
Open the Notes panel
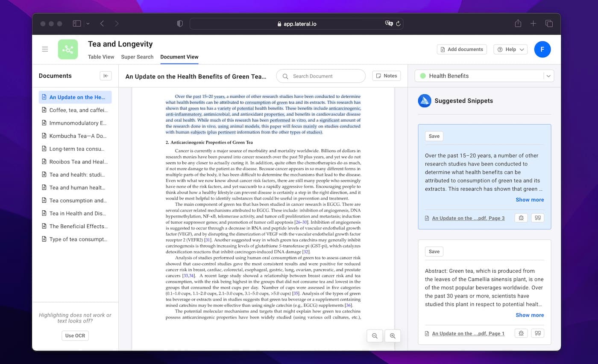(x=387, y=76)
